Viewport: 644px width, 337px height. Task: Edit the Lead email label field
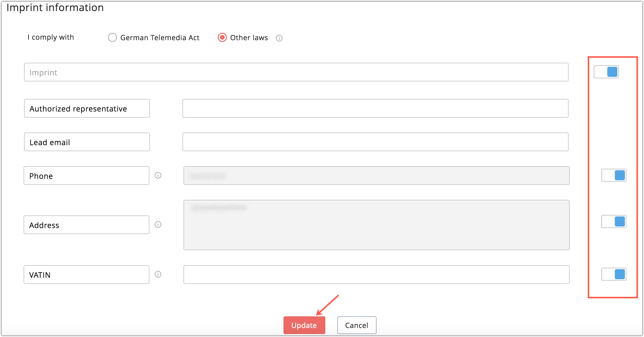pos(87,142)
